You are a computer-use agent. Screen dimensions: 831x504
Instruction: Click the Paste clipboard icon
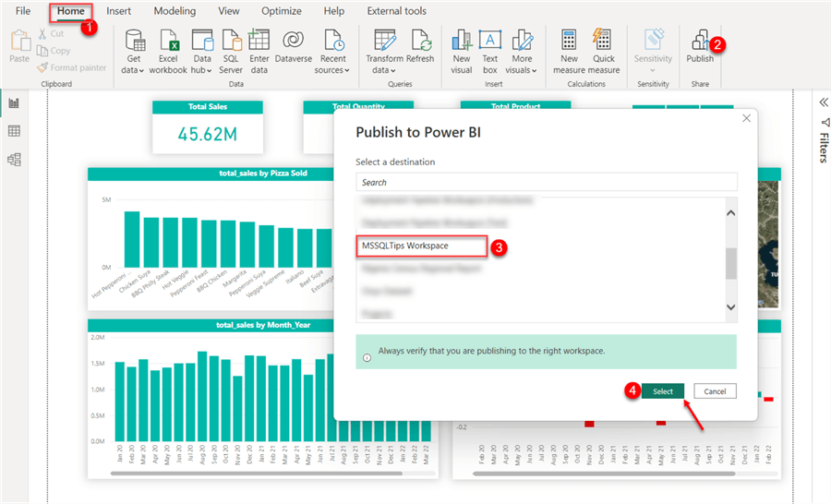[x=19, y=42]
